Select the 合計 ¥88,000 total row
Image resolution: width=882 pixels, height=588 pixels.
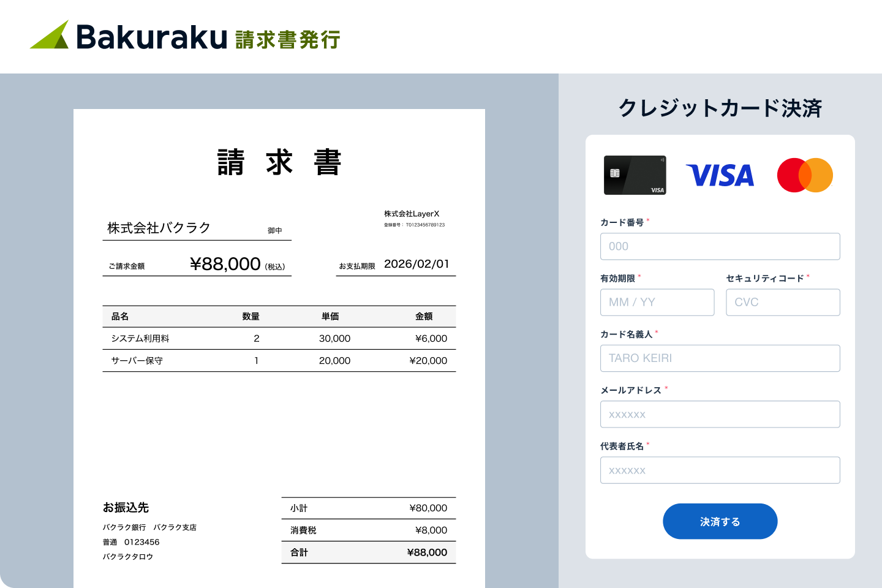point(367,552)
